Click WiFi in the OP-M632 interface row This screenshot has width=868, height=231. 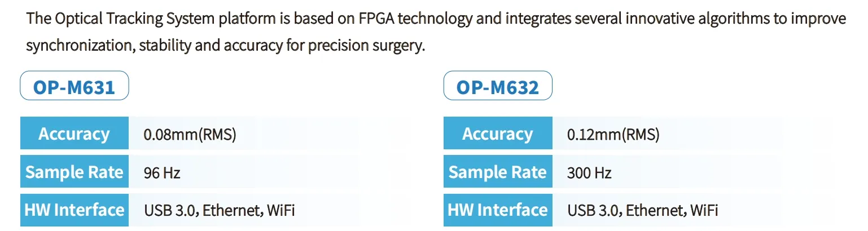(704, 211)
